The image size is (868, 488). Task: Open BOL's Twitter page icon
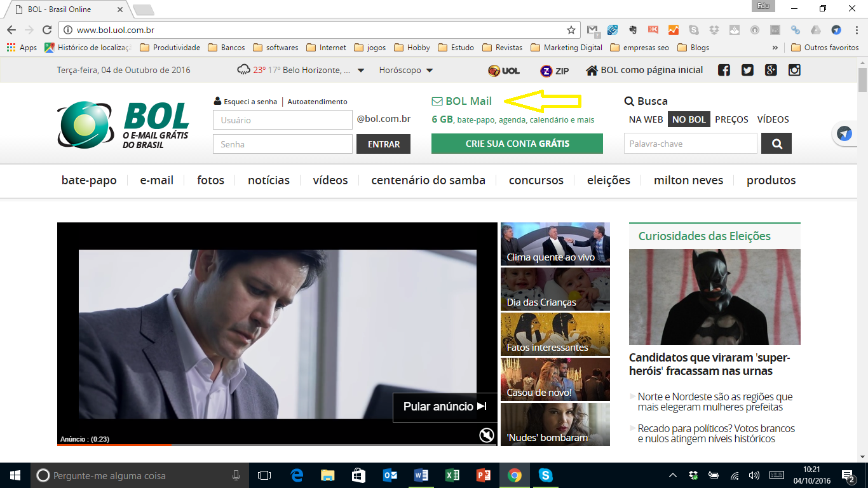point(747,71)
